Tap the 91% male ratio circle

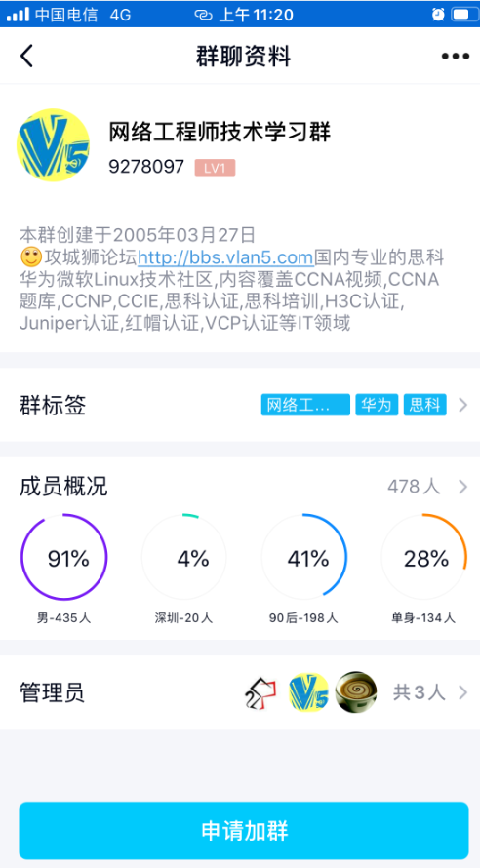pyautogui.click(x=64, y=558)
